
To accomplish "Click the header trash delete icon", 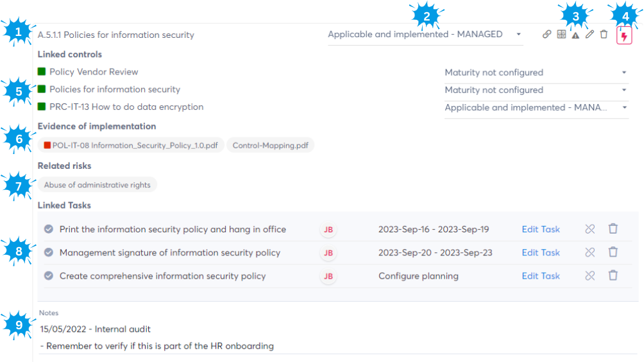I will [604, 35].
